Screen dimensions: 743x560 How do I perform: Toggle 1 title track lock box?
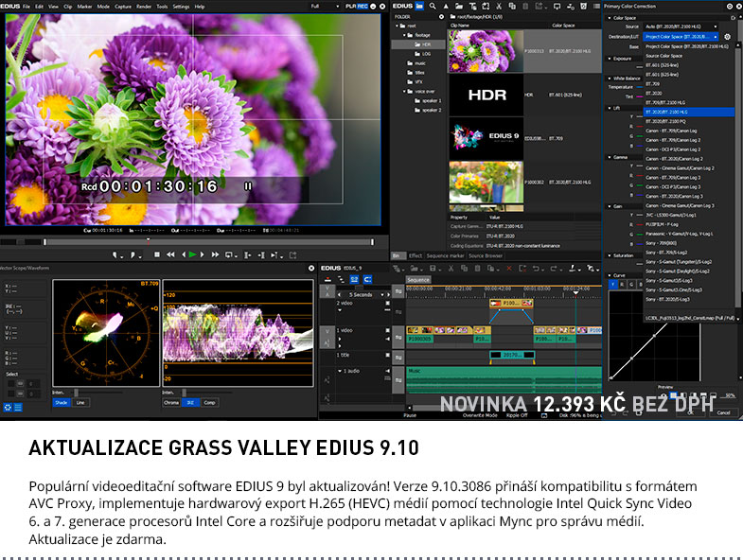pos(388,355)
